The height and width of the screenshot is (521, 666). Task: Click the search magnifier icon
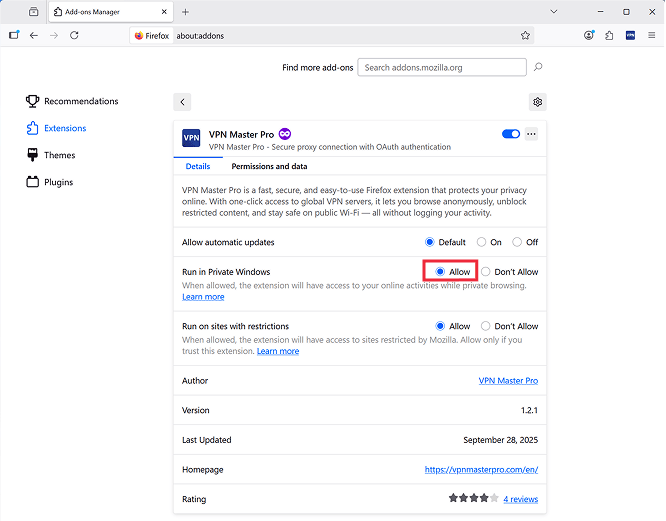point(538,67)
